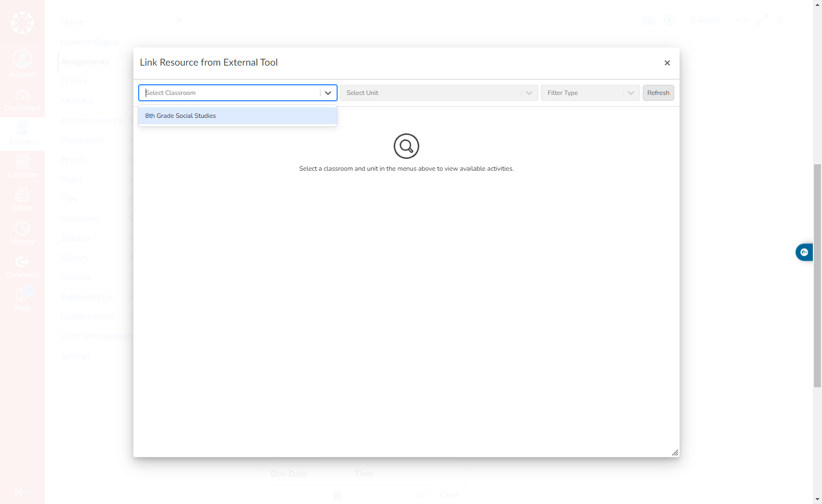This screenshot has width=822, height=504.
Task: Open Files course link
Action: [x=69, y=199]
